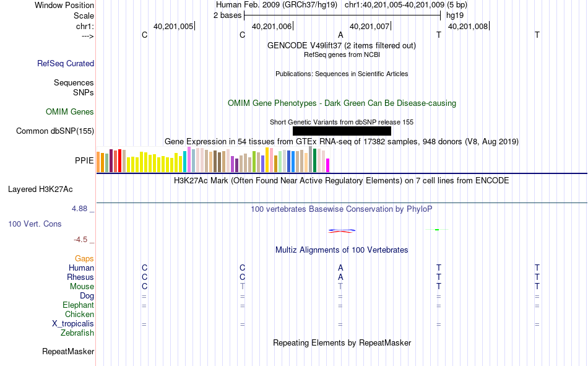Viewport: 588px width, 366px height.
Task: Click the RepeatMasker track label
Action: [68, 351]
